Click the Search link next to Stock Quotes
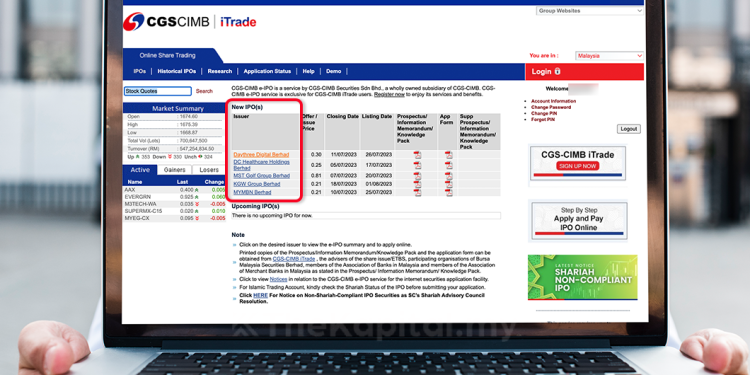The image size is (750, 375). (204, 91)
